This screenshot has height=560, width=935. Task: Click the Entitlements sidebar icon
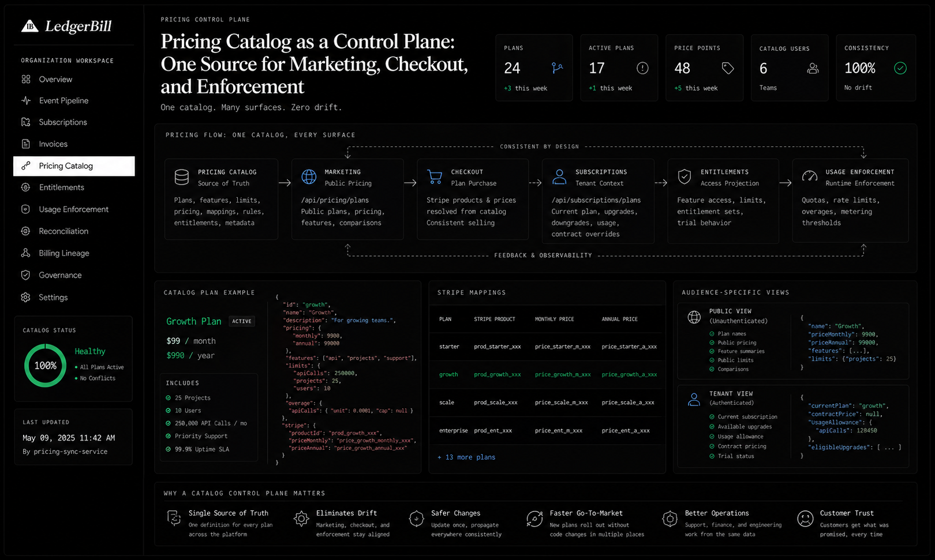click(26, 187)
